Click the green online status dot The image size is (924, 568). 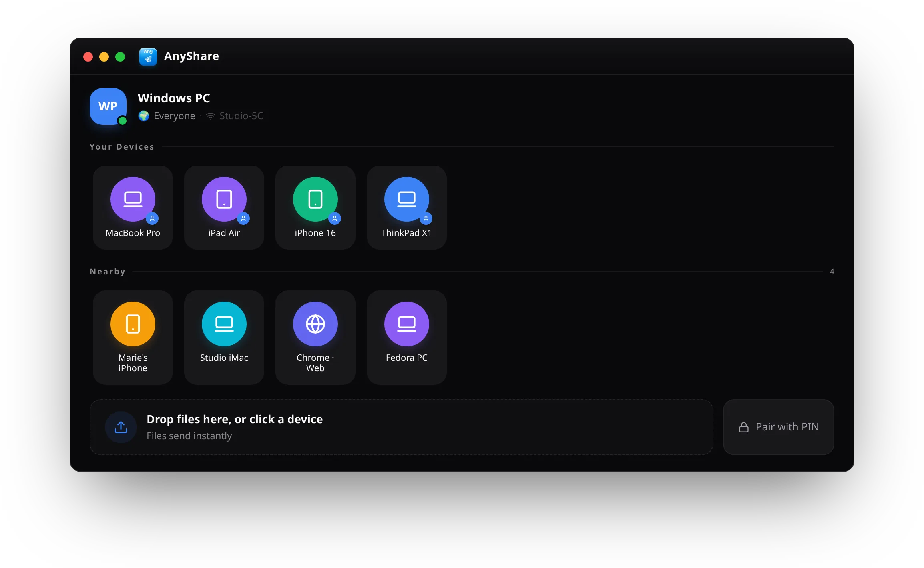[x=123, y=121]
